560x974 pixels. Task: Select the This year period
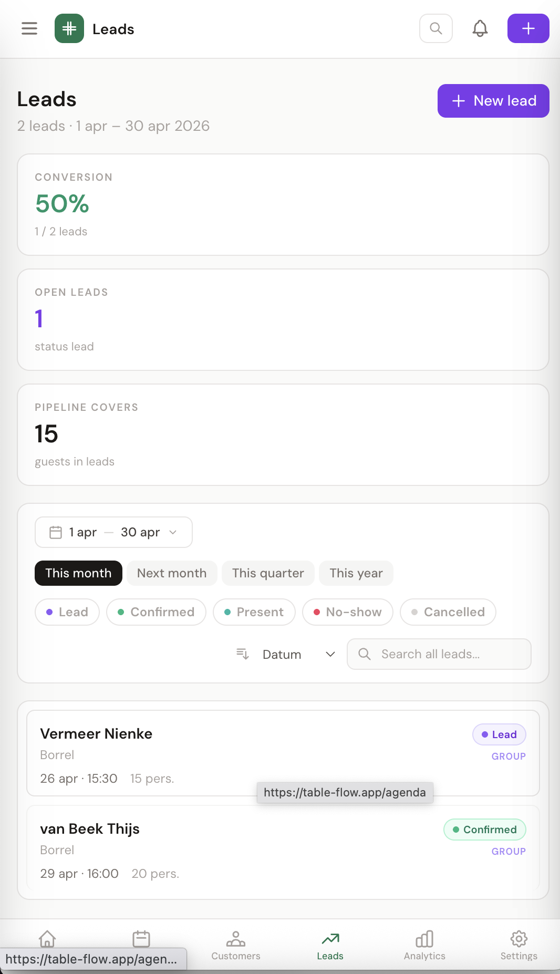356,573
